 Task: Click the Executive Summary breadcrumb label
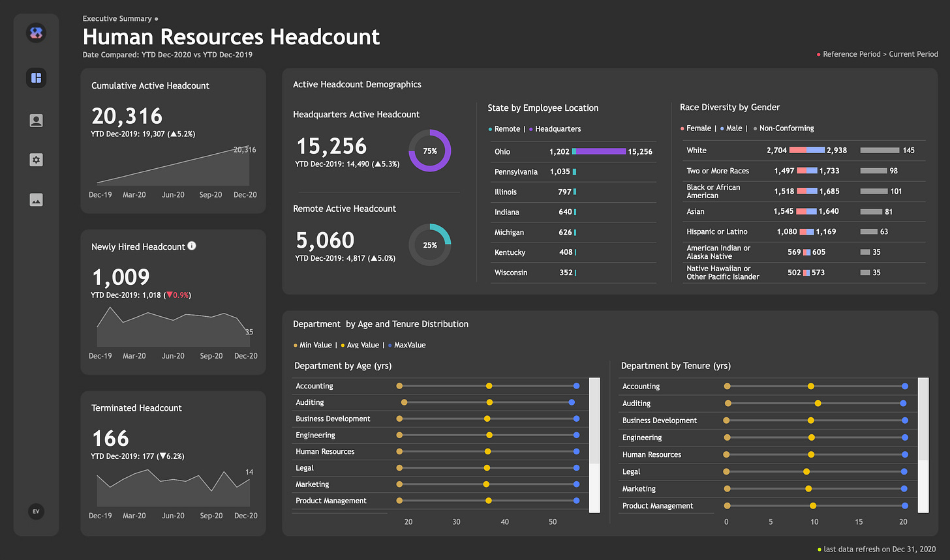click(x=117, y=19)
